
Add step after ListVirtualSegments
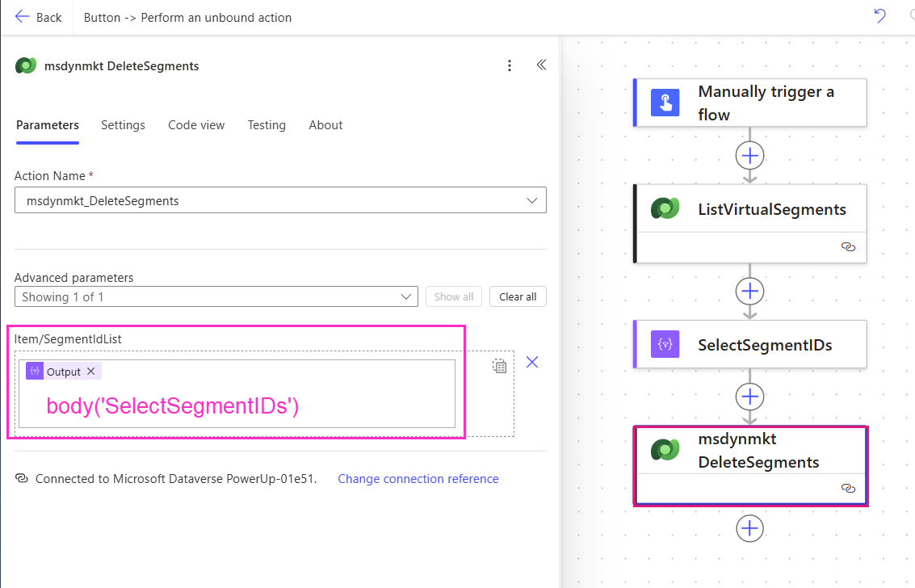[x=750, y=291]
